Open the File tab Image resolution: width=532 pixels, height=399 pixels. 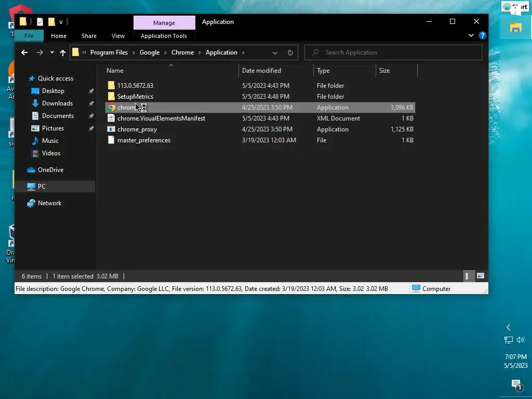[x=29, y=36]
